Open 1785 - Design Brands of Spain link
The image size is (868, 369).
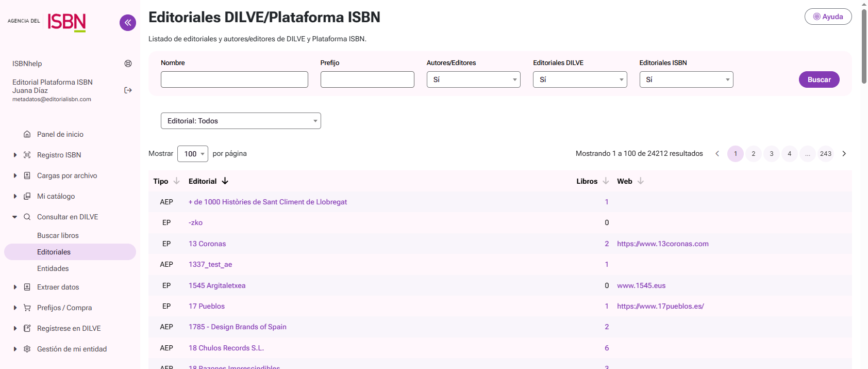pos(238,327)
